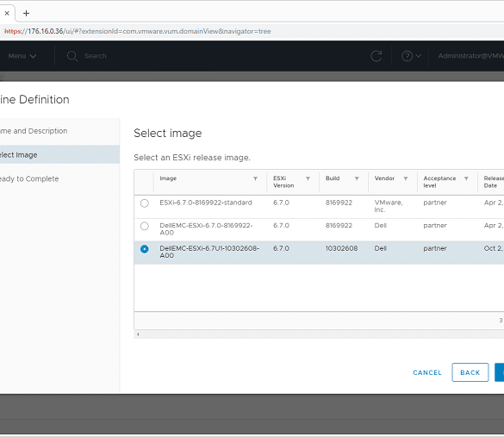
Task: Click the Search magnifier icon
Action: tap(72, 56)
